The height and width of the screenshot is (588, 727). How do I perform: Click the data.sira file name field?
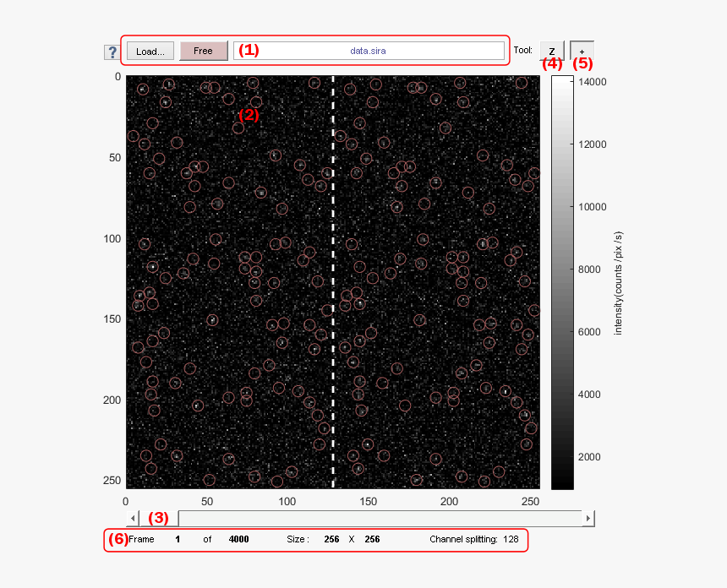369,51
